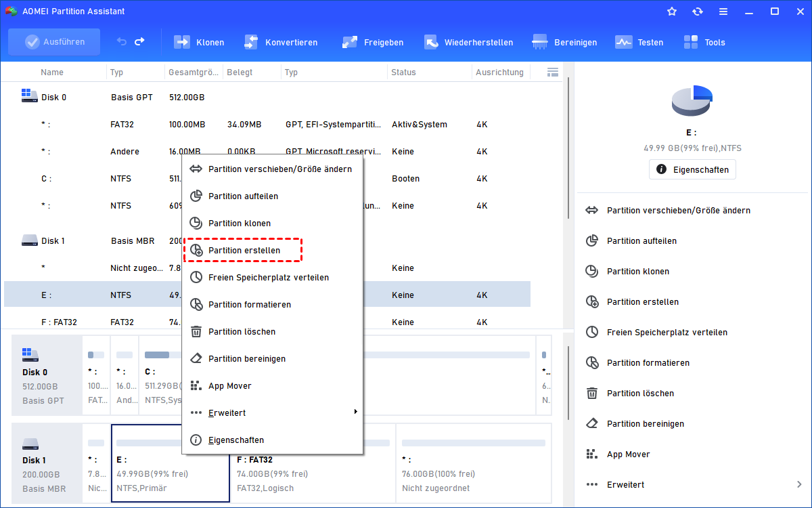Viewport: 812px width, 508px height.
Task: Select 7.8 'Nic...' block in Disk 1 map
Action: tap(96, 463)
